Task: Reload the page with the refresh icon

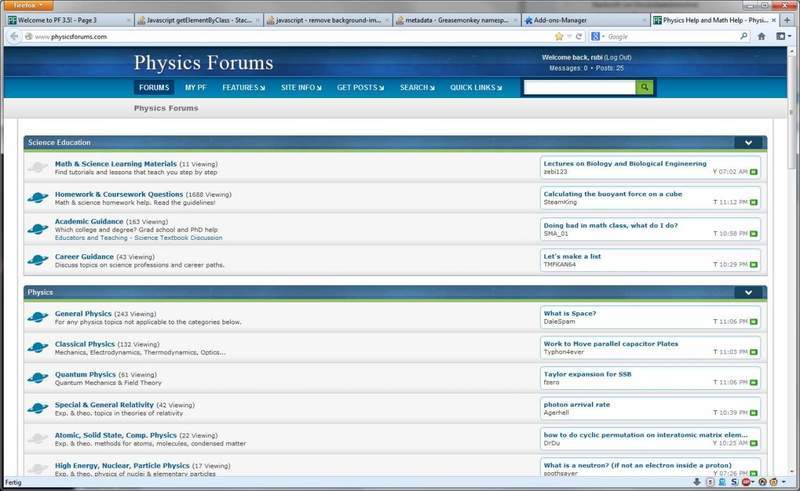Action: (x=579, y=36)
